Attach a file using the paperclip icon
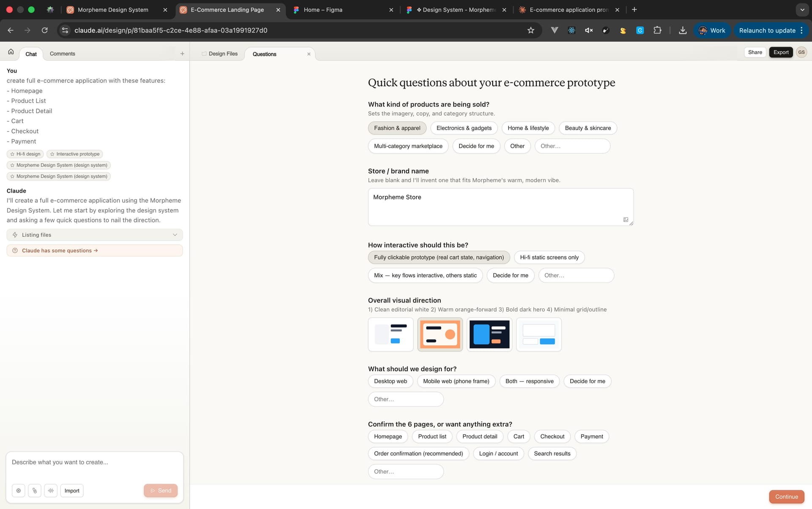This screenshot has height=509, width=812. point(34,490)
